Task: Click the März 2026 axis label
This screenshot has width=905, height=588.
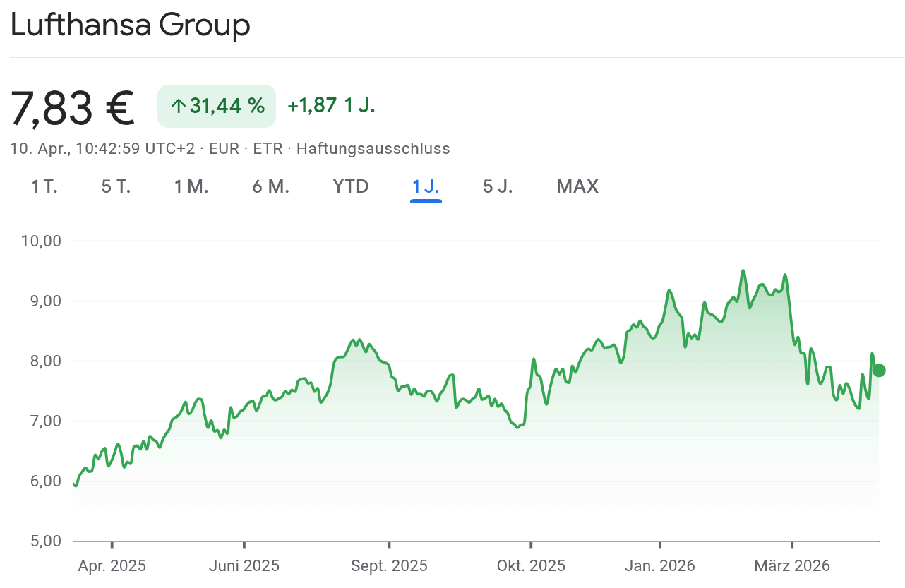Action: [792, 565]
